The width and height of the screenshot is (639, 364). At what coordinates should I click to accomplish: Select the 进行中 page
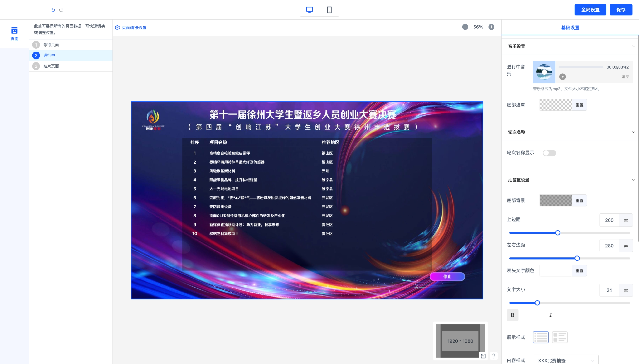pos(71,56)
